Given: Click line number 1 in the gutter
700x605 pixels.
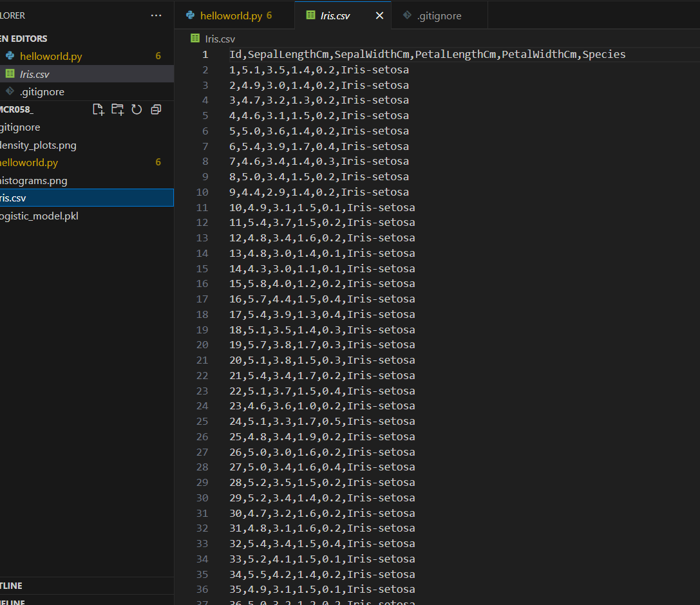Looking at the screenshot, I should (x=205, y=55).
